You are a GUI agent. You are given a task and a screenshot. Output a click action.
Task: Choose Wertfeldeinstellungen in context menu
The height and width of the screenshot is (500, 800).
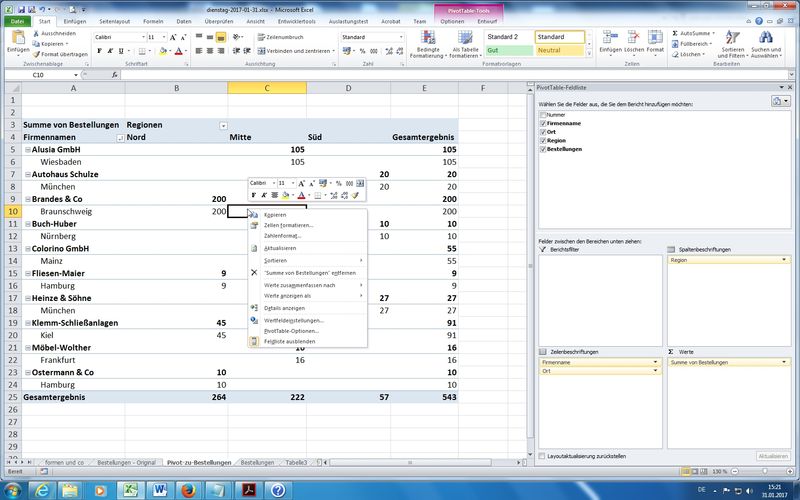tap(293, 319)
